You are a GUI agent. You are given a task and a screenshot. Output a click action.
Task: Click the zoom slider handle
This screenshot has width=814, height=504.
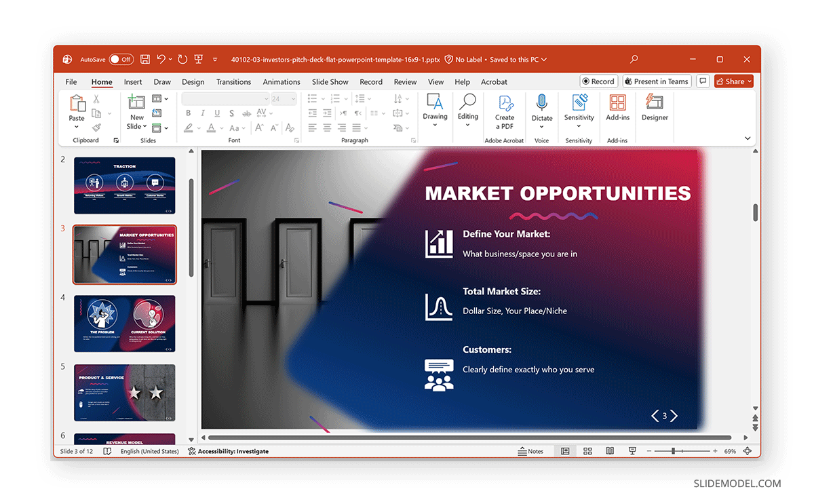tap(673, 451)
